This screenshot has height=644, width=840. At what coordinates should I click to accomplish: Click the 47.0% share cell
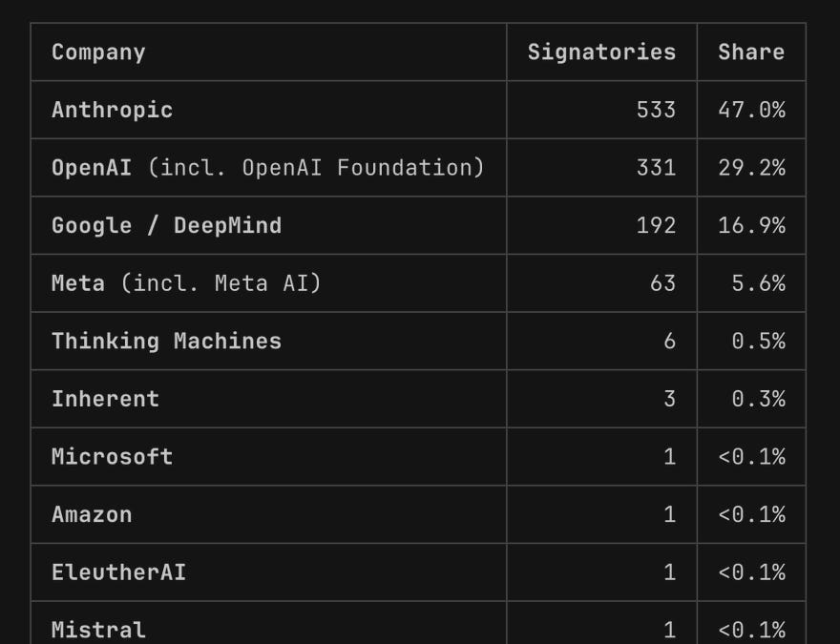coord(751,111)
